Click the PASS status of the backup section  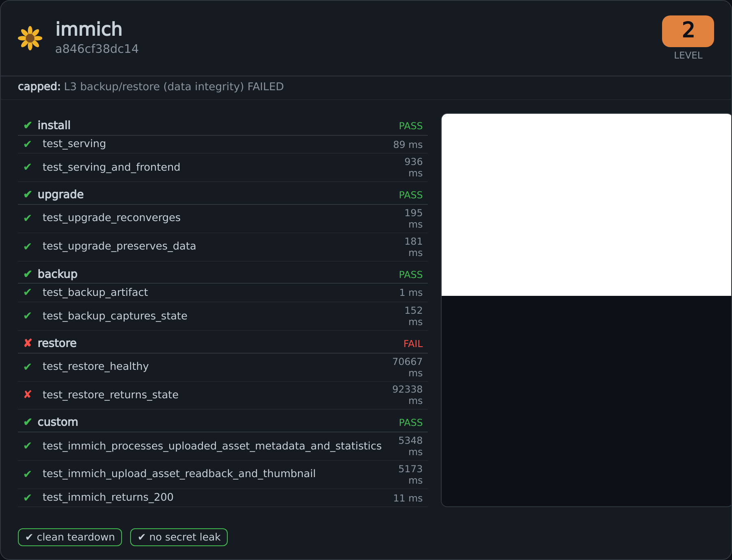coord(411,275)
